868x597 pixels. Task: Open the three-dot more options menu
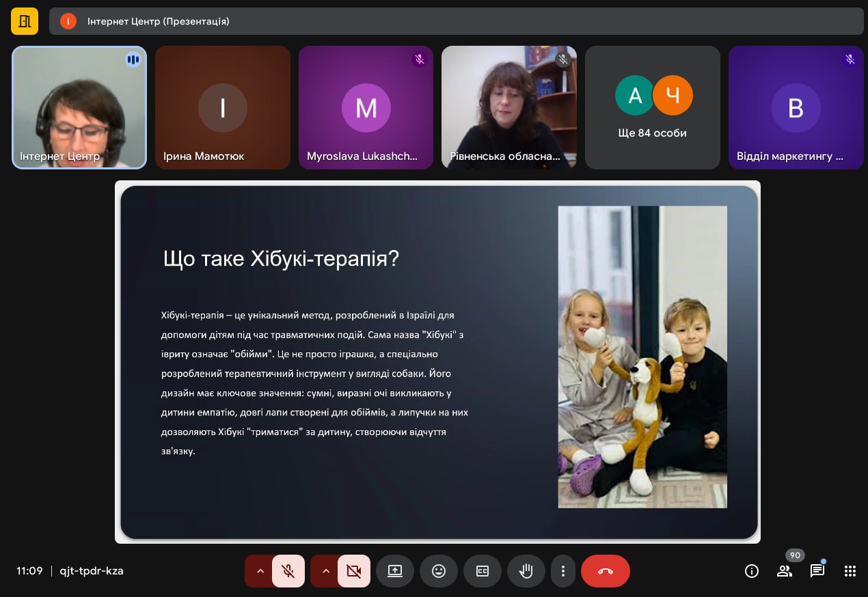[x=563, y=571]
